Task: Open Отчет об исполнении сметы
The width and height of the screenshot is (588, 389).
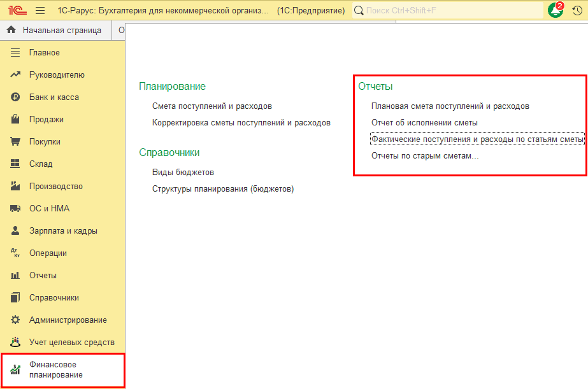Action: coord(424,123)
